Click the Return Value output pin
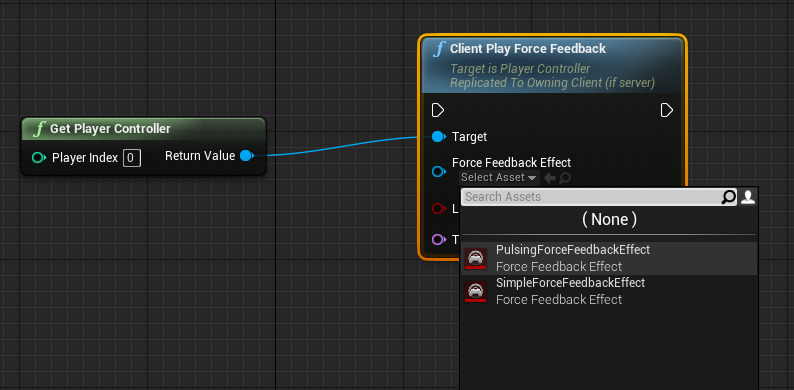This screenshot has height=390, width=794. pos(247,155)
